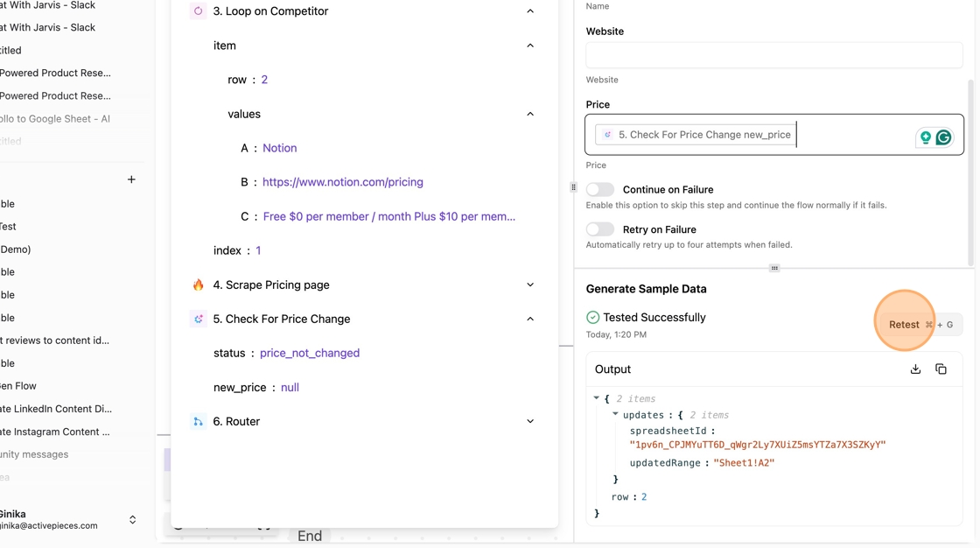Screen dimensions: 980x548
Task: Click the Grammarly icon in Price field
Action: point(943,137)
